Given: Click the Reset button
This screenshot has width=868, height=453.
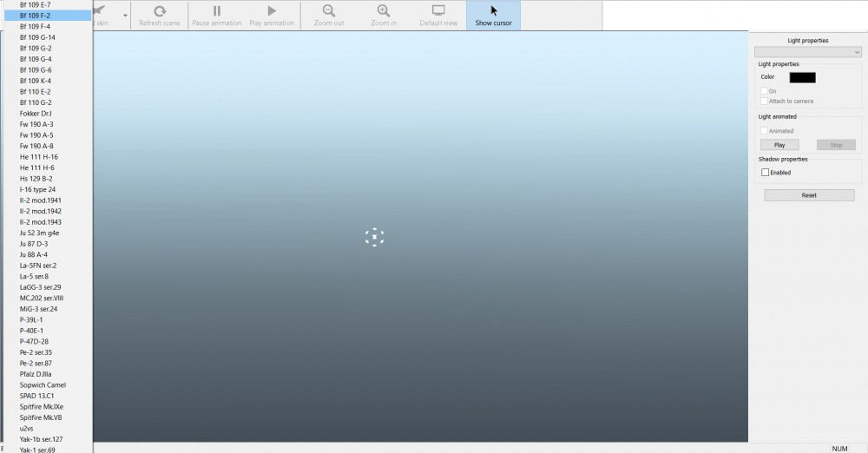Looking at the screenshot, I should [808, 195].
